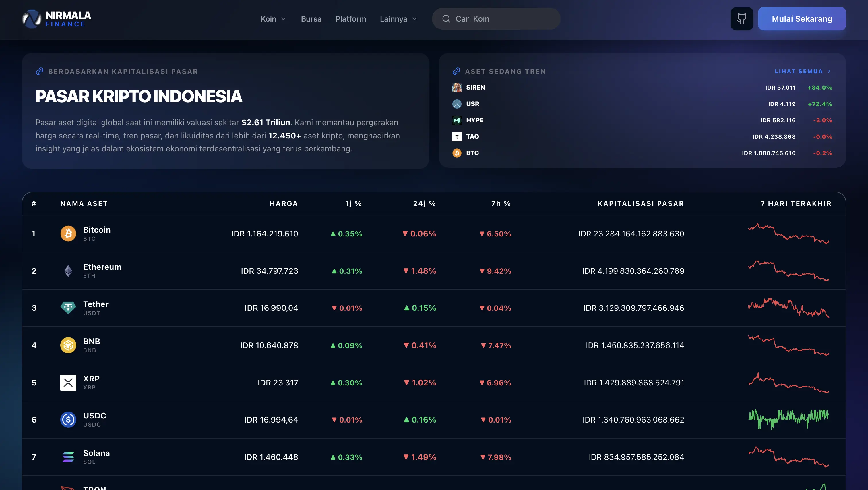Sort by the 7h % column header
Image resolution: width=868 pixels, height=490 pixels.
coord(501,204)
